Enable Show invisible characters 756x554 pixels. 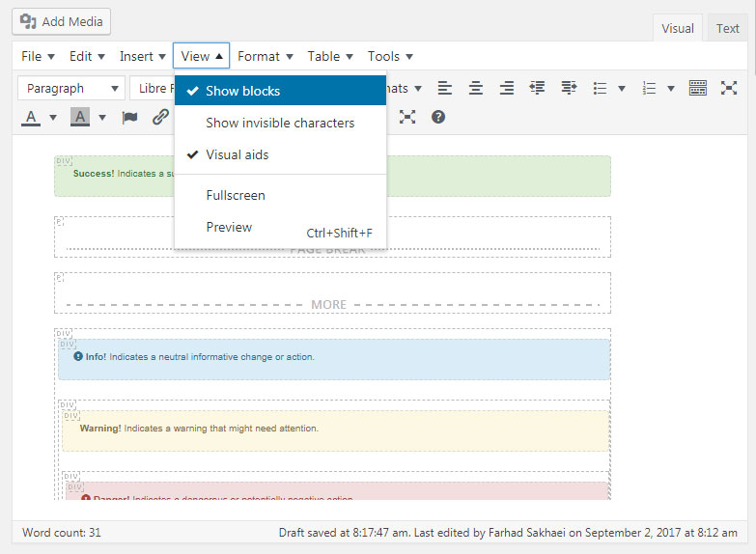point(280,123)
